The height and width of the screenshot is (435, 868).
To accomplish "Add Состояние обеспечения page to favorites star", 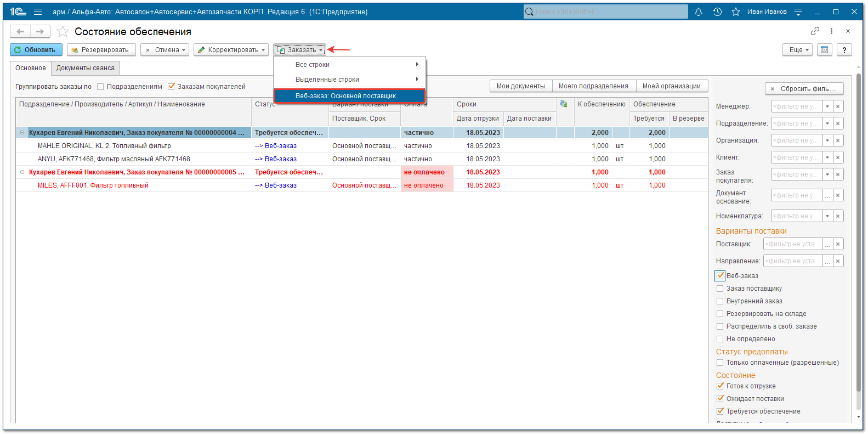I will pyautogui.click(x=63, y=32).
